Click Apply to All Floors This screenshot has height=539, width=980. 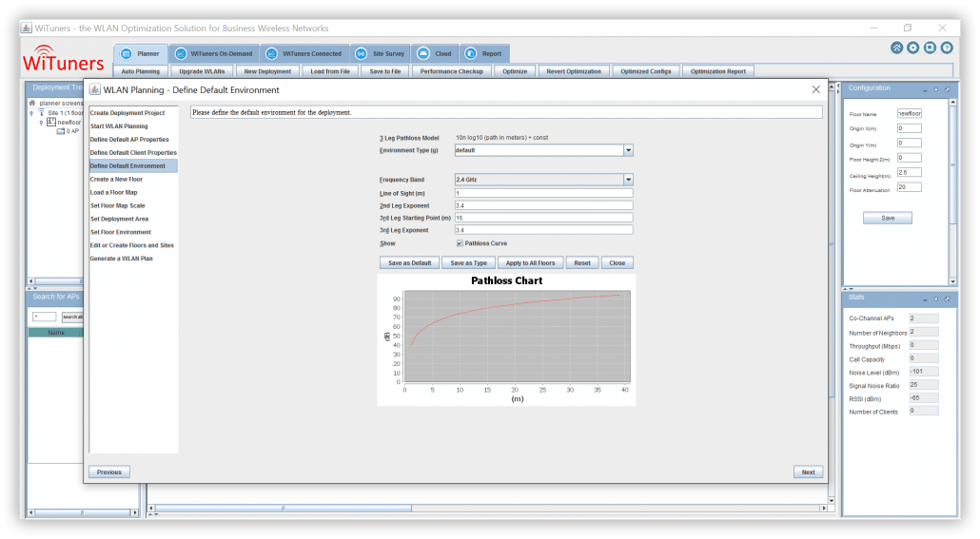tap(531, 263)
